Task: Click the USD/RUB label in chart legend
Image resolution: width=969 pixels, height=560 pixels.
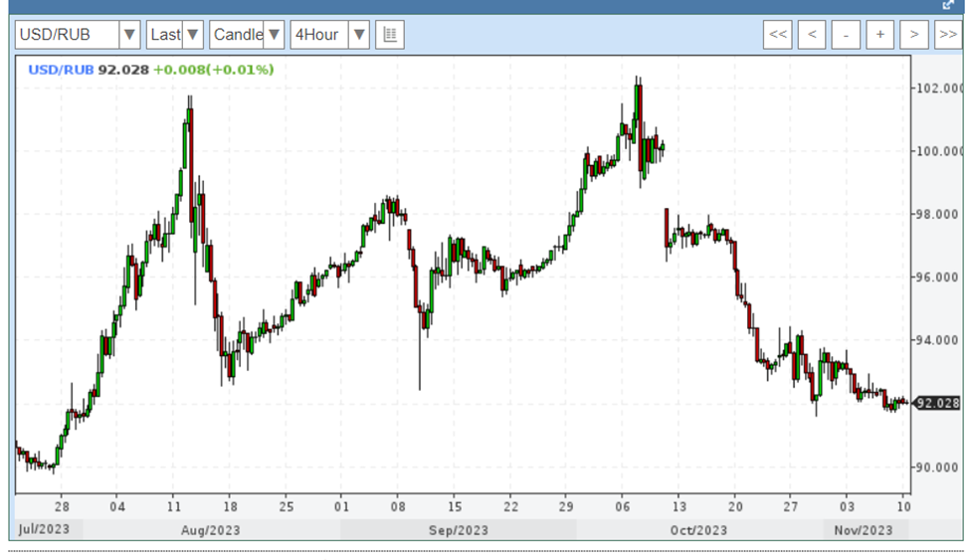Action: pos(61,70)
